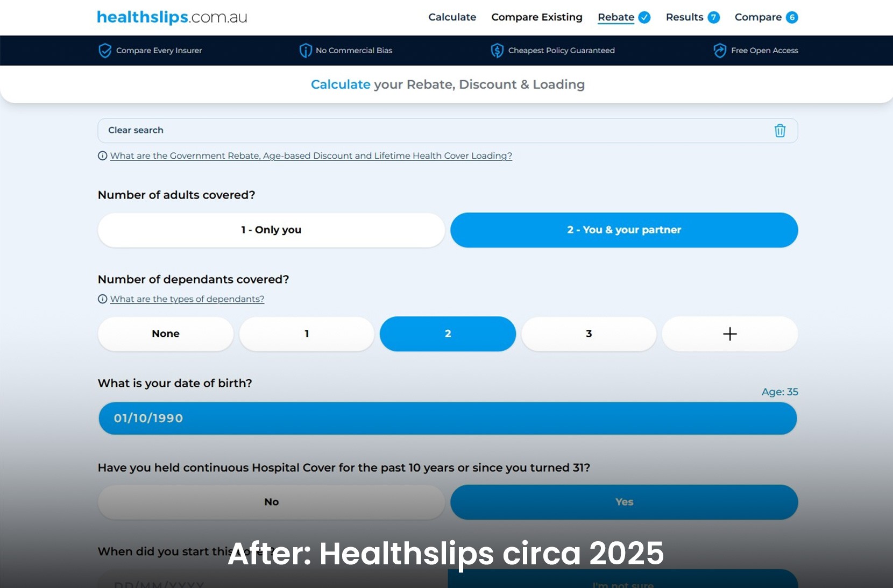The image size is (893, 588).
Task: Click the No Commercial Bias text
Action: pos(354,51)
